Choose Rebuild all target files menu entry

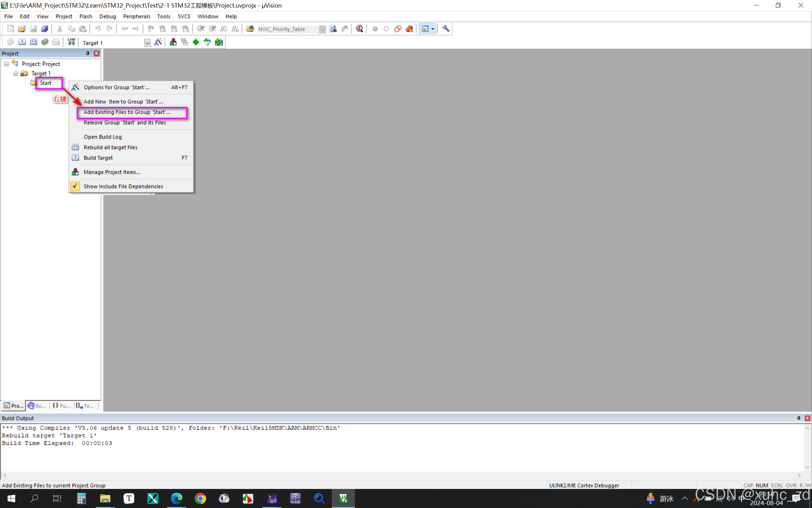(x=132, y=147)
